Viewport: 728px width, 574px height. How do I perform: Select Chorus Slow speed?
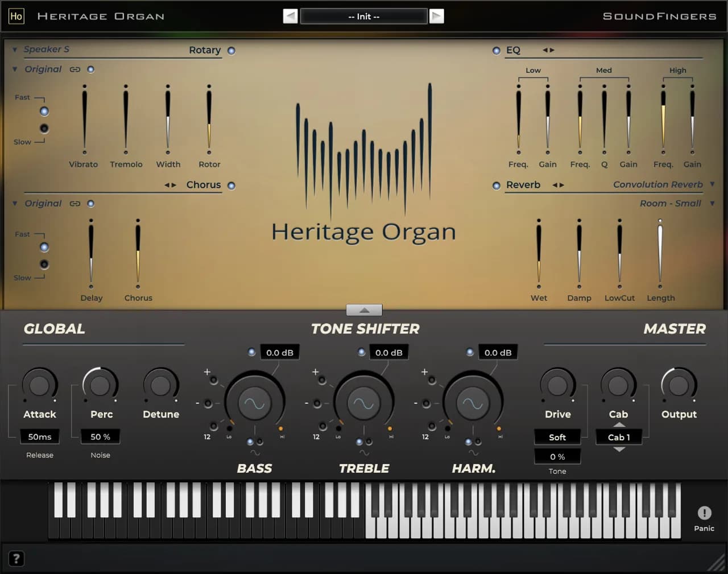coord(44,265)
